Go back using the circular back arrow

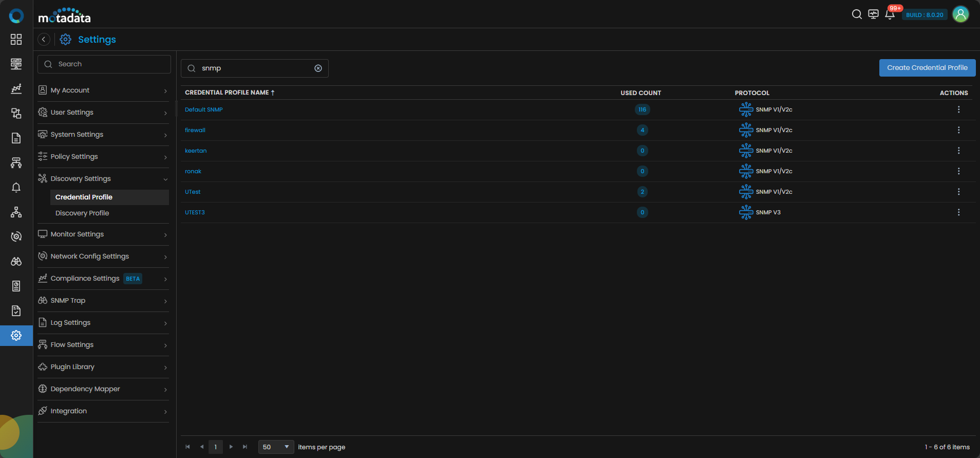tap(44, 40)
